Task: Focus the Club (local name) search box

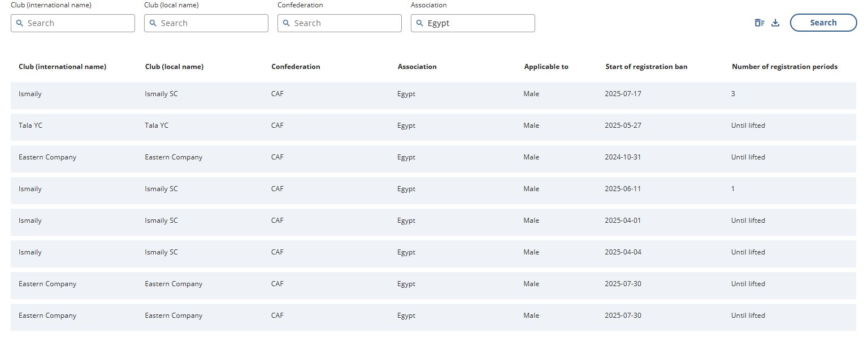Action: 206,23
